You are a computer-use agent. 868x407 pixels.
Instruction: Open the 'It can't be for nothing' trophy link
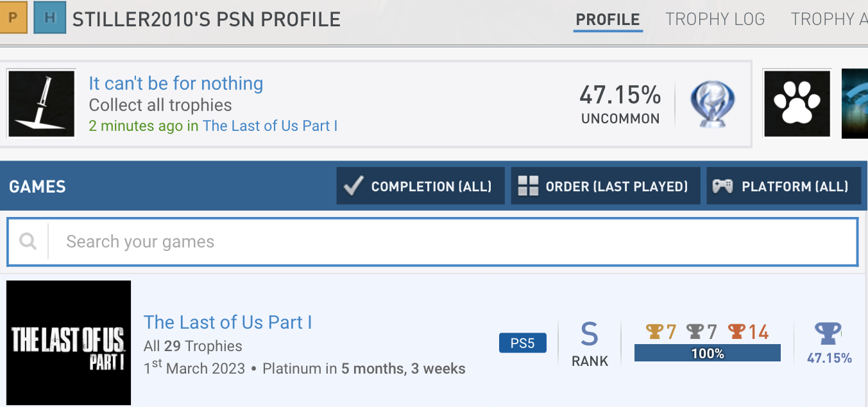176,83
